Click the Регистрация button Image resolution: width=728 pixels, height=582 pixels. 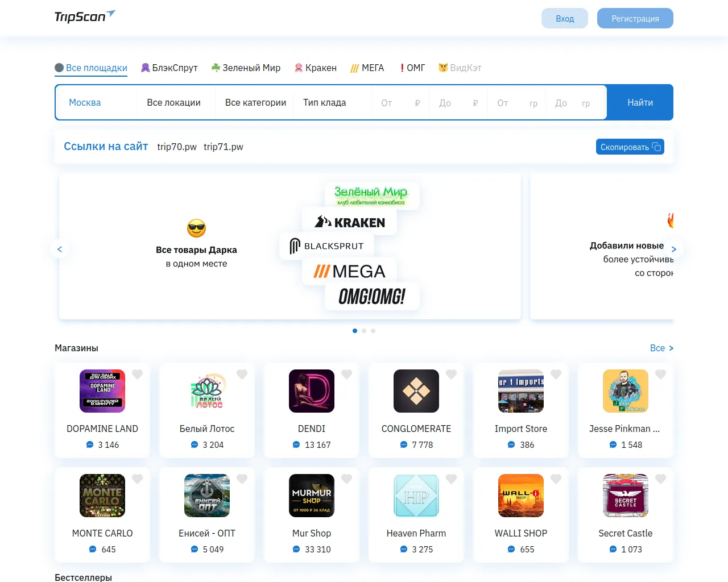coord(635,18)
